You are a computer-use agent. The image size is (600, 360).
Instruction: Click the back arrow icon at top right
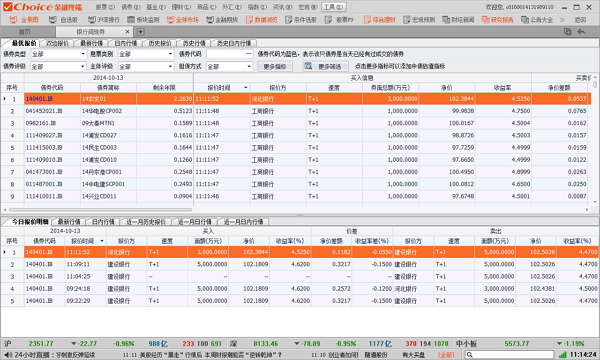tap(582, 32)
